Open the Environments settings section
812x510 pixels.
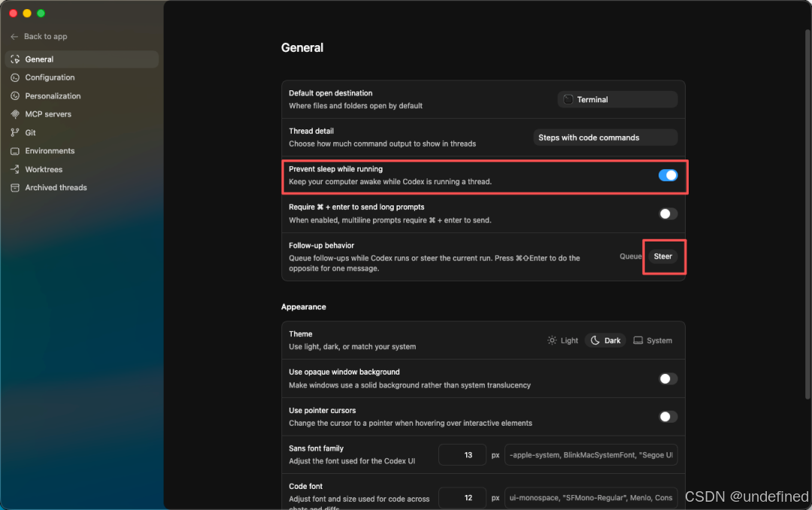pyautogui.click(x=82, y=151)
